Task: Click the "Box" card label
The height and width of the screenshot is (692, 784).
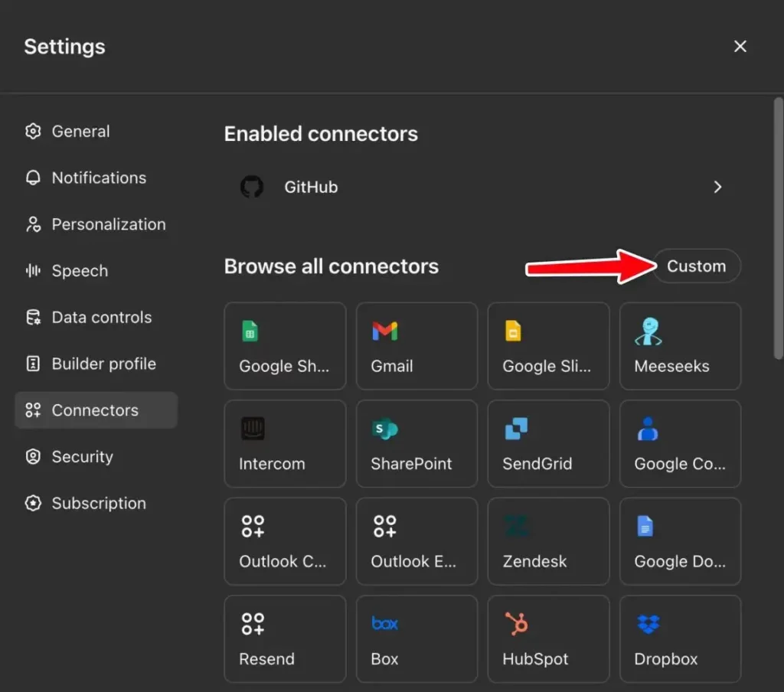Action: (384, 658)
